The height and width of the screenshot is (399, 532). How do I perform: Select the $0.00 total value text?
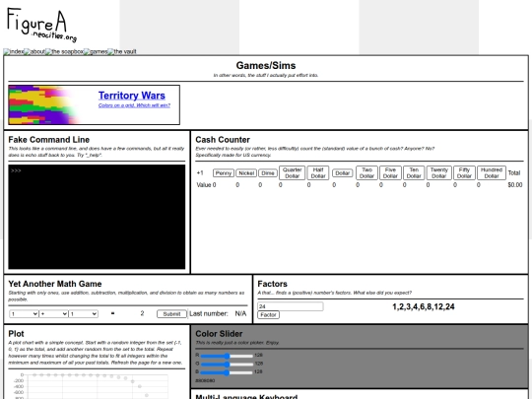pyautogui.click(x=514, y=185)
